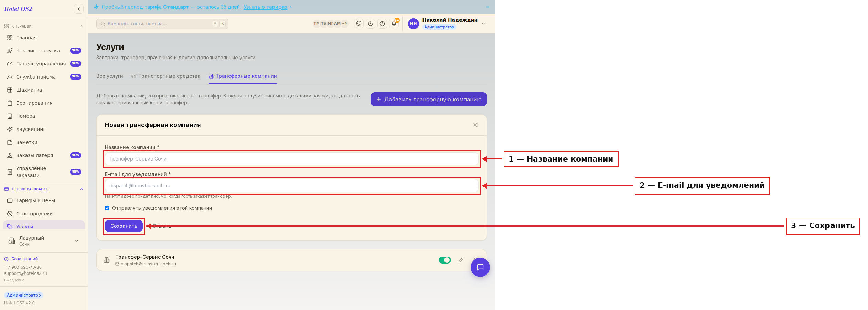Switch to the Все услуги tab
Image resolution: width=868 pixels, height=310 pixels.
tap(110, 76)
